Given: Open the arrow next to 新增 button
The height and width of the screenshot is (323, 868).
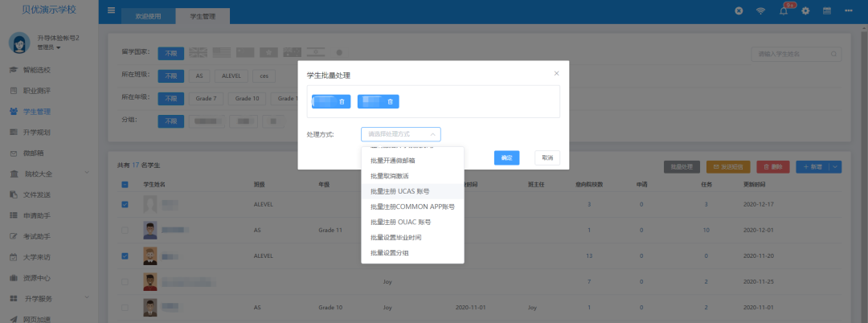Looking at the screenshot, I should [835, 166].
